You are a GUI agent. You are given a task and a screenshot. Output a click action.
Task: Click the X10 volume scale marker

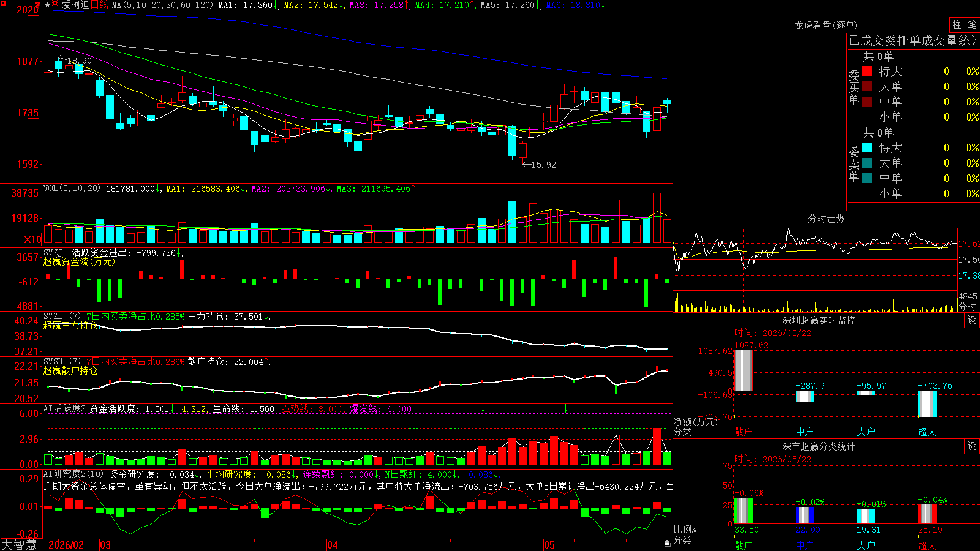point(32,239)
